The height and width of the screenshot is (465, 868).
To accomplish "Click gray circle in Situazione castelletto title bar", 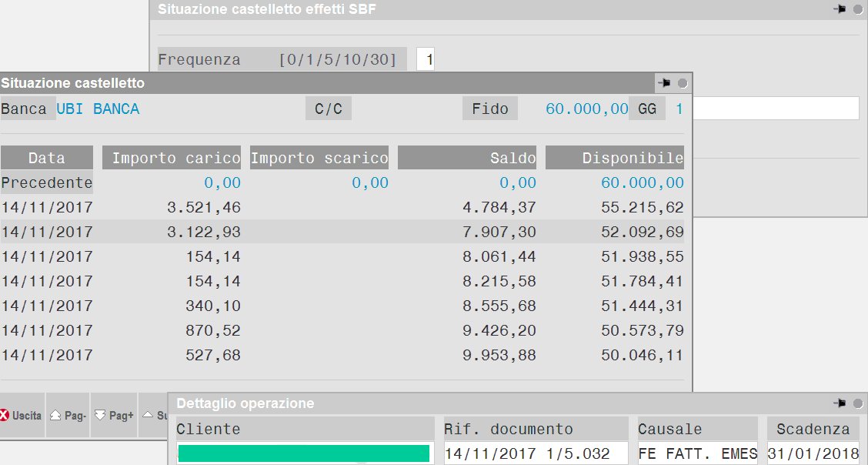I will (x=683, y=83).
